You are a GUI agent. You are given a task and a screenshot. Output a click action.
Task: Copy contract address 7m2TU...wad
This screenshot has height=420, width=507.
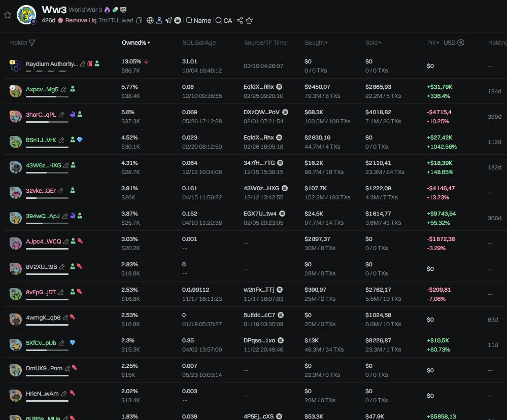point(139,20)
